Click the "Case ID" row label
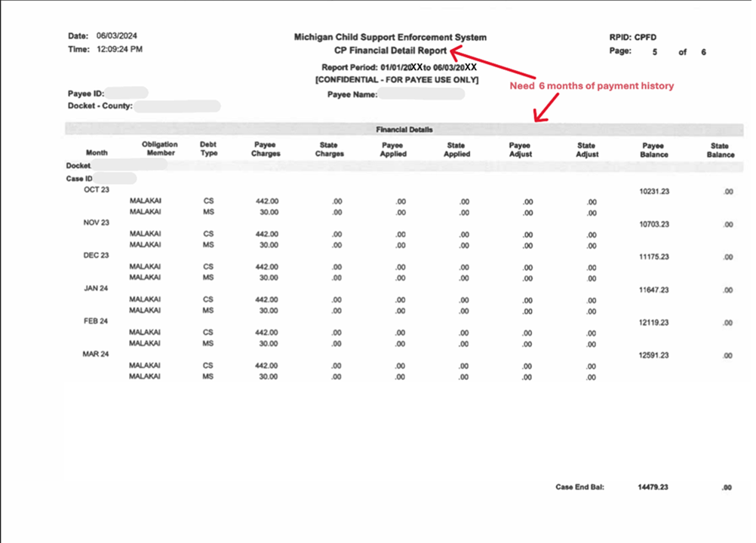 click(79, 179)
